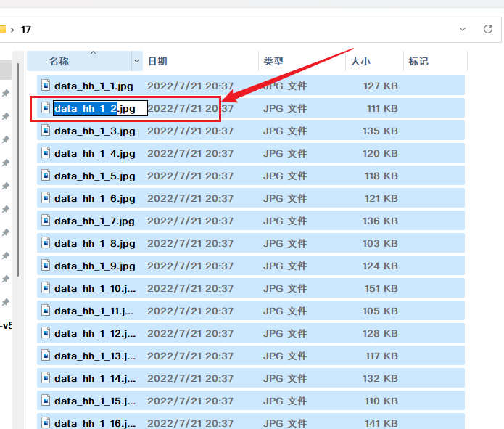Select file icon of data_hh_1_4.jpg
Image resolution: width=504 pixels, height=429 pixels.
pyautogui.click(x=46, y=153)
